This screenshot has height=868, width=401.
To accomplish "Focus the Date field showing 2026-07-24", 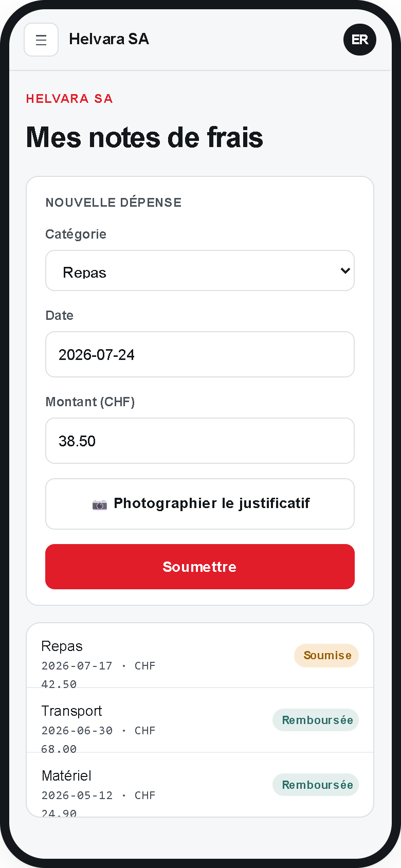I will pyautogui.click(x=200, y=354).
